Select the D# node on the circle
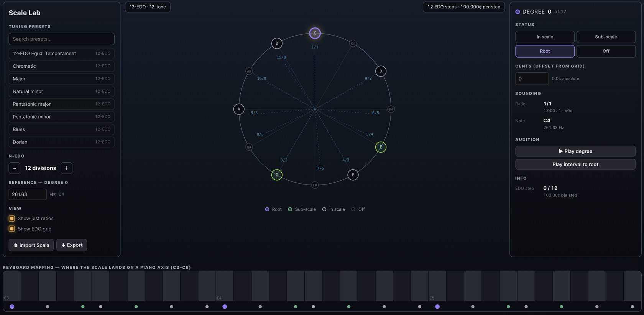644x315 pixels. tap(391, 109)
